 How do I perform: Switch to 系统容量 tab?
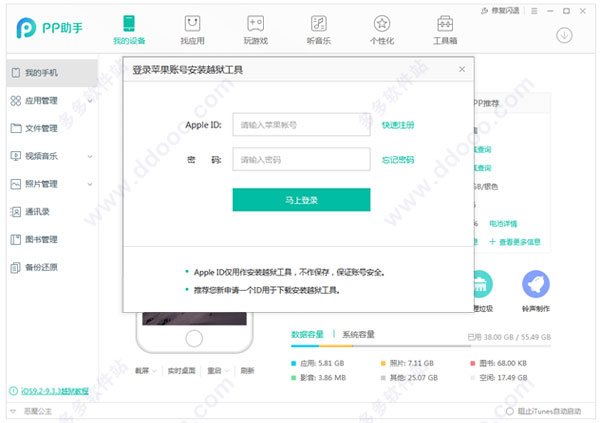click(358, 335)
